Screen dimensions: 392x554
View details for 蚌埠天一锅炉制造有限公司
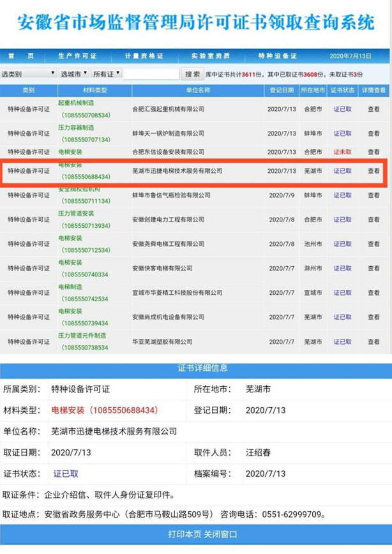373,133
